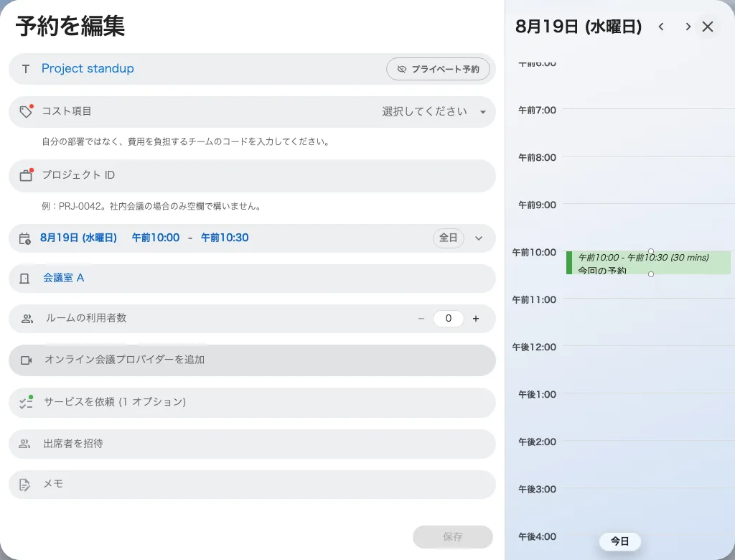Click hint text 例：PRJ-0042 under project ID
The height and width of the screenshot is (560, 735).
pos(151,206)
